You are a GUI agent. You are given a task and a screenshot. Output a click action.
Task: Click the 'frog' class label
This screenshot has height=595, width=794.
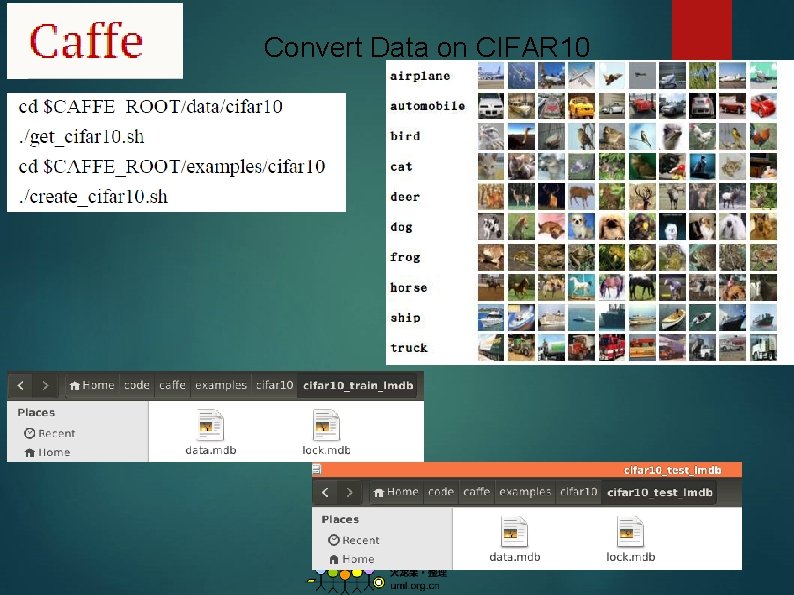tap(405, 257)
